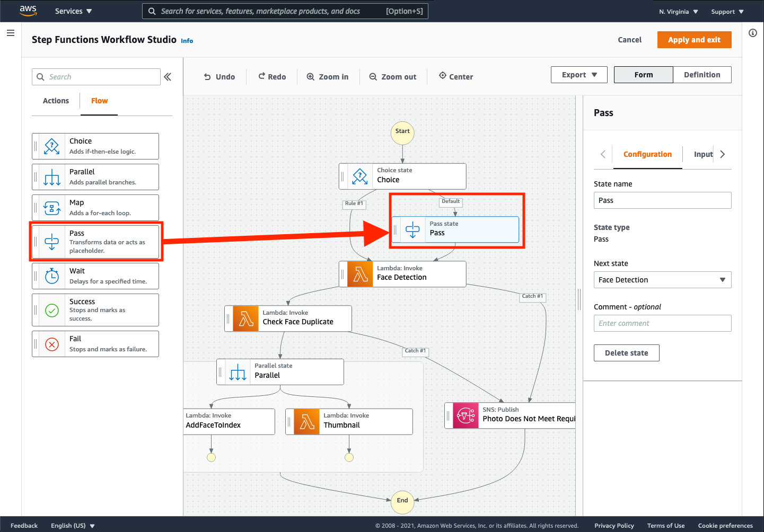Click the inspector panel resize handle

(x=579, y=299)
